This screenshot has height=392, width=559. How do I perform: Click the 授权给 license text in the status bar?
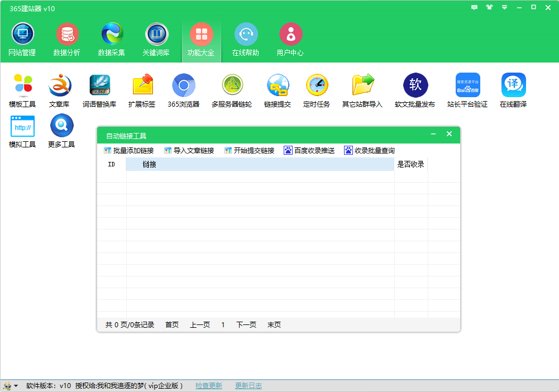coord(129,386)
